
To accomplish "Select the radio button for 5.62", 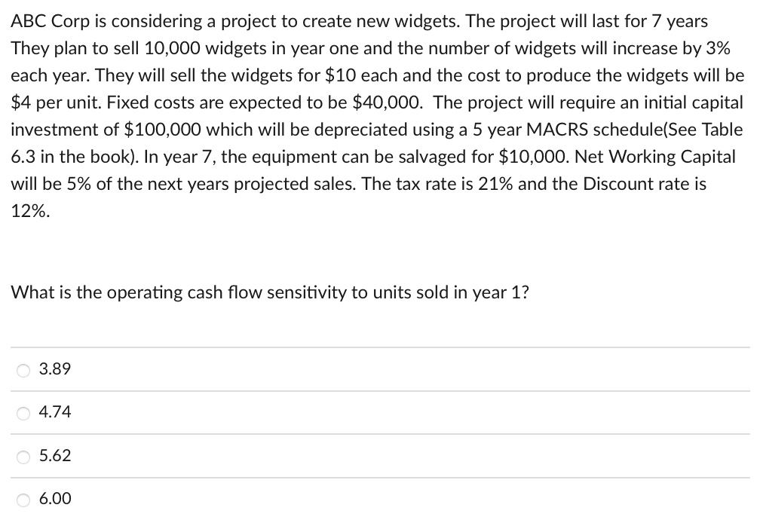I will coord(23,456).
